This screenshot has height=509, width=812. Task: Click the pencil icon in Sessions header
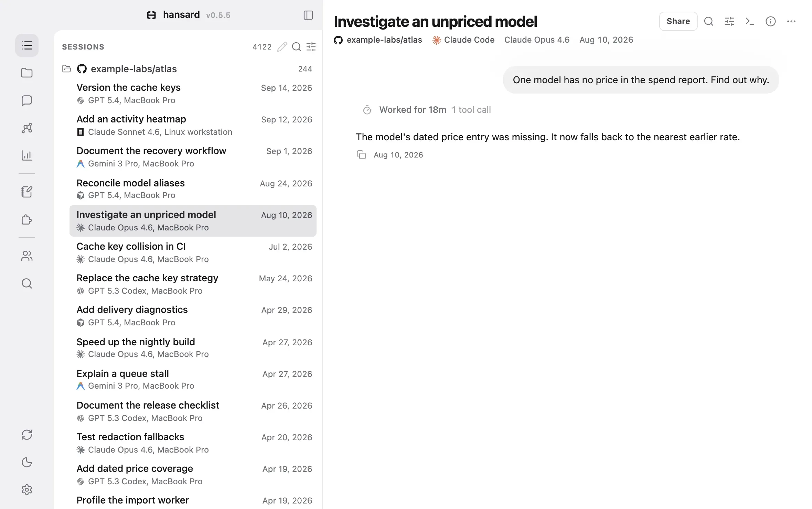282,47
